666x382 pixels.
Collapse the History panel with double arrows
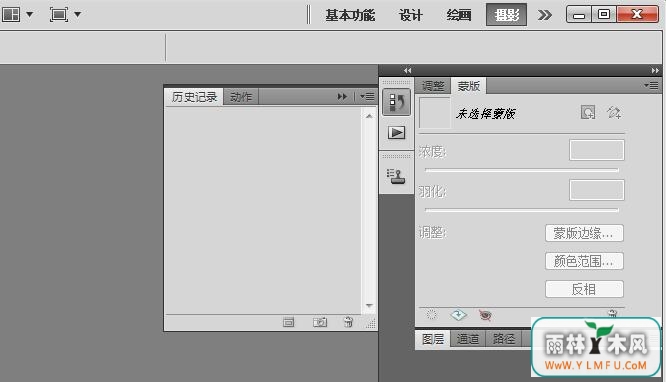pyautogui.click(x=342, y=97)
